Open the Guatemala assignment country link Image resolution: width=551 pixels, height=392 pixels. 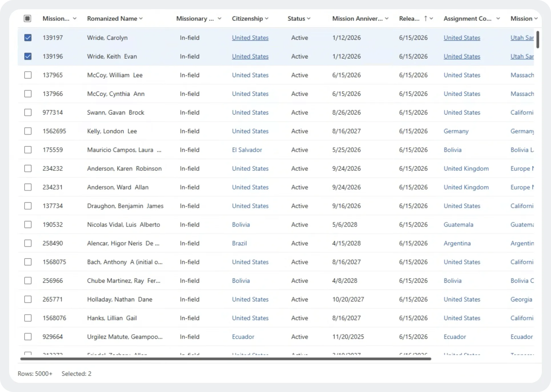coord(458,225)
